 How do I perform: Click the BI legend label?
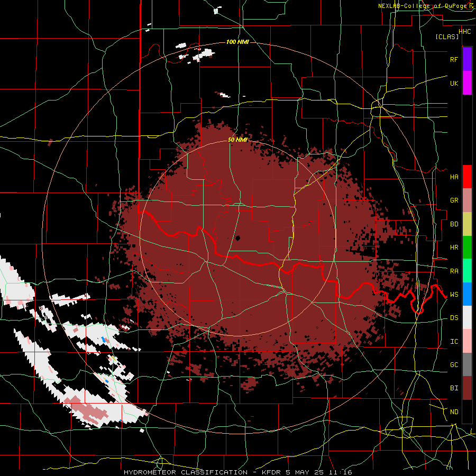(454, 388)
